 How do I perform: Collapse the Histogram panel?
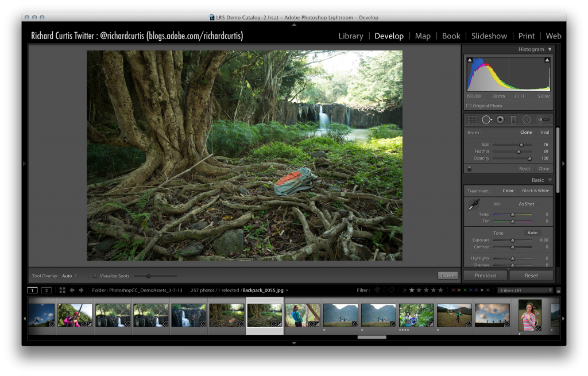coord(550,49)
